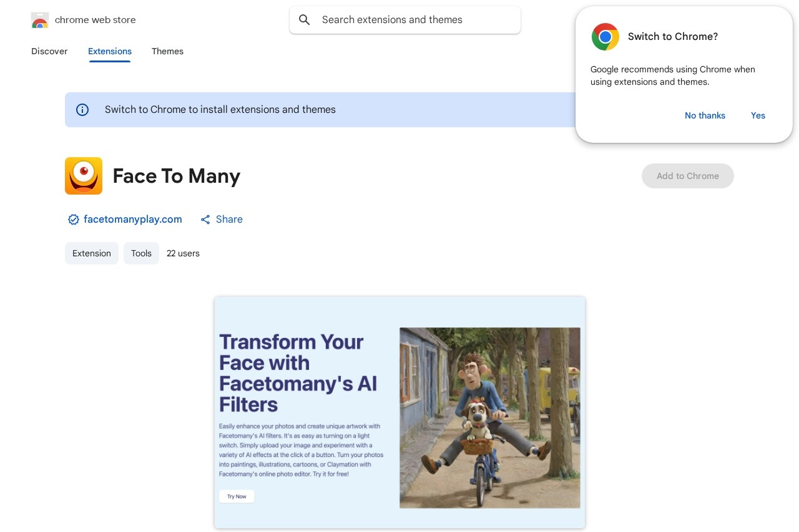This screenshot has height=532, width=799.
Task: Open the Discover tab
Action: pyautogui.click(x=49, y=51)
